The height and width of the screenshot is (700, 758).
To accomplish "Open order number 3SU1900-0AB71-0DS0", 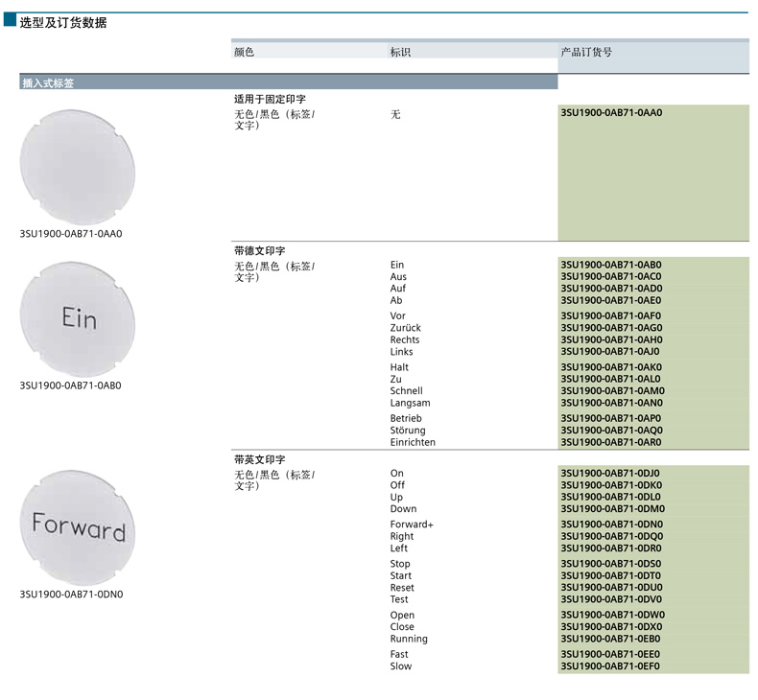I will tap(611, 564).
